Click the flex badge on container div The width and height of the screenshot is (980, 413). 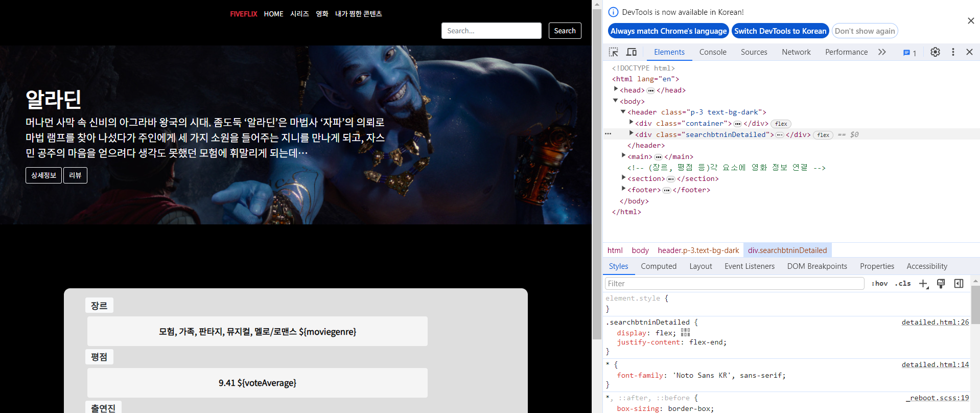tap(781, 124)
